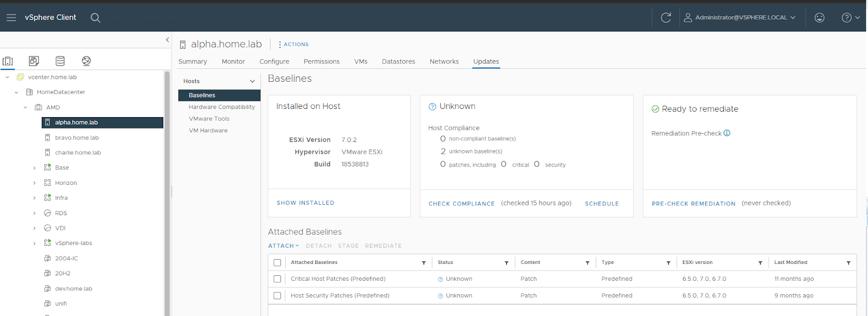Switch to Storage inventory view
868x316 pixels.
click(60, 61)
